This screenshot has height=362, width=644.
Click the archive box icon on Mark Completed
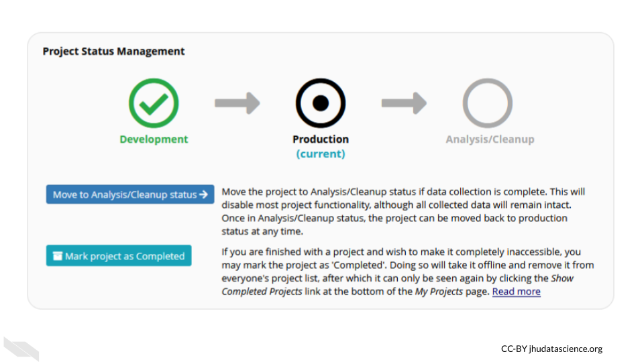(57, 256)
